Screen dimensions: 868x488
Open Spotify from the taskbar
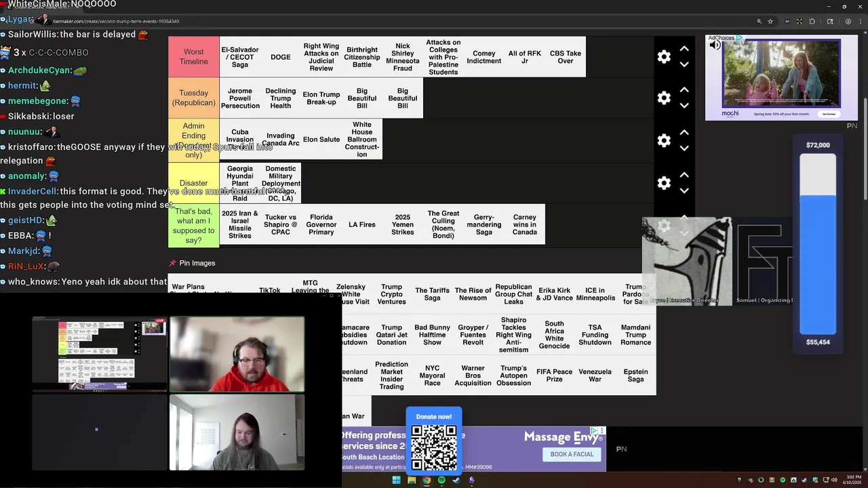[x=441, y=481]
